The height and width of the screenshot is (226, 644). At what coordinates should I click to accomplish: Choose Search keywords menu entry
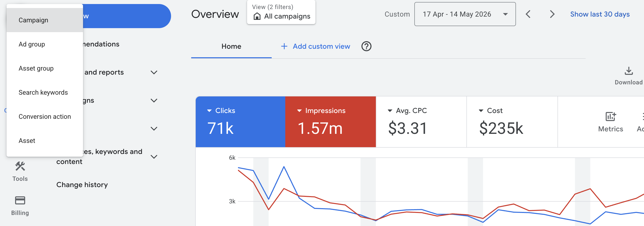click(x=45, y=92)
